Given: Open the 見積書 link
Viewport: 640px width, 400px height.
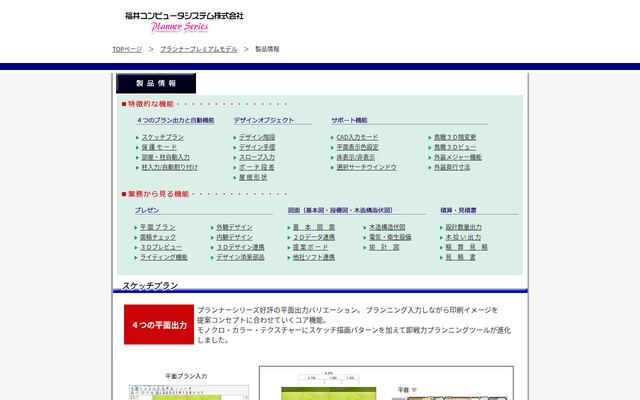Looking at the screenshot, I should [460, 258].
